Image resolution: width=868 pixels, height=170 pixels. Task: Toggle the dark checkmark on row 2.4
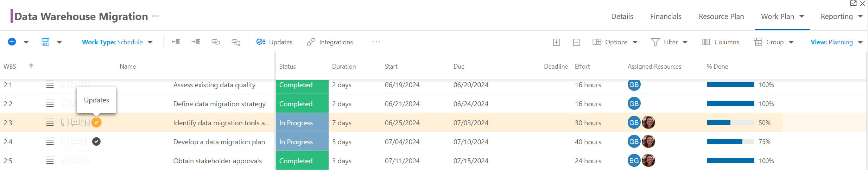click(96, 141)
